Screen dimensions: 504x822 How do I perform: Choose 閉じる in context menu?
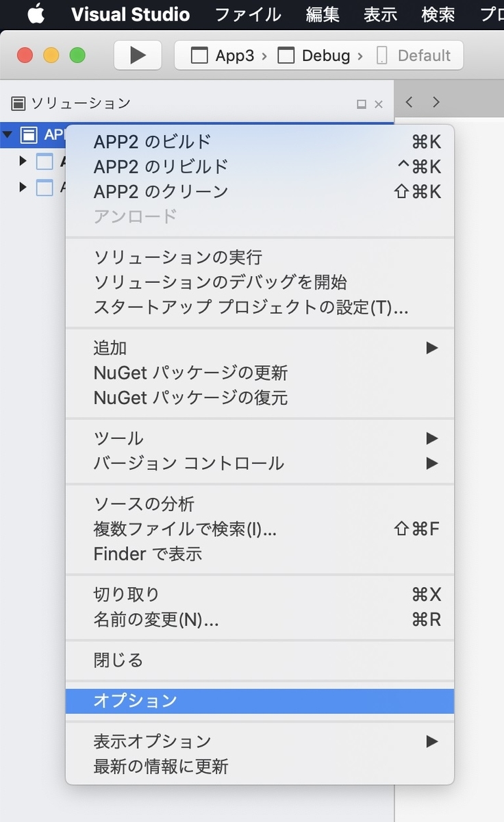point(260,660)
